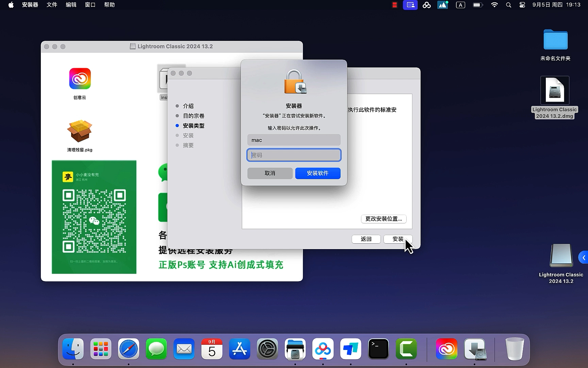Click the screen mirroring menu bar icon

410,5
